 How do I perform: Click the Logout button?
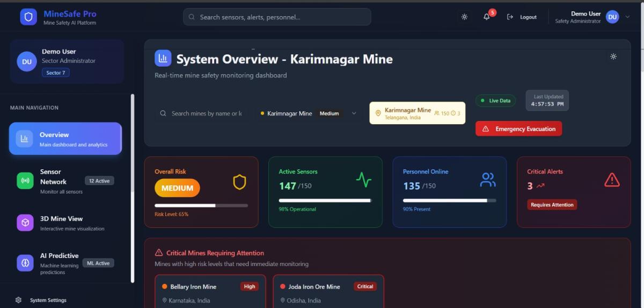point(522,17)
